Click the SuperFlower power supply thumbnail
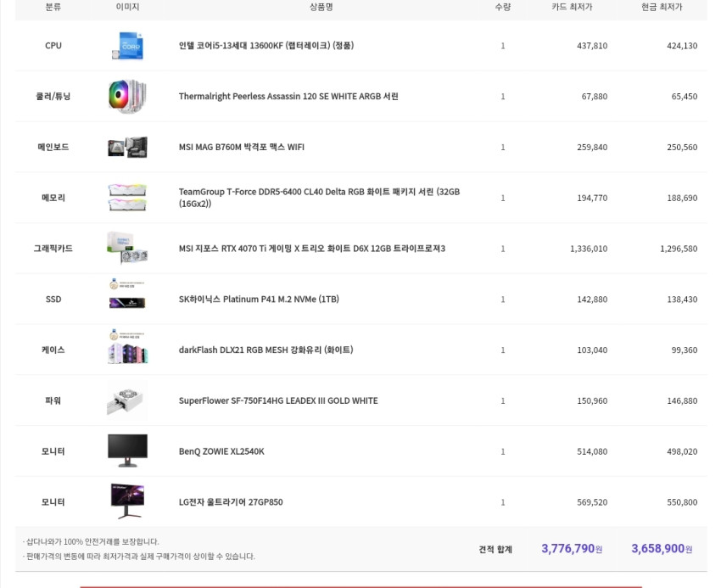721x588 pixels. 126,400
